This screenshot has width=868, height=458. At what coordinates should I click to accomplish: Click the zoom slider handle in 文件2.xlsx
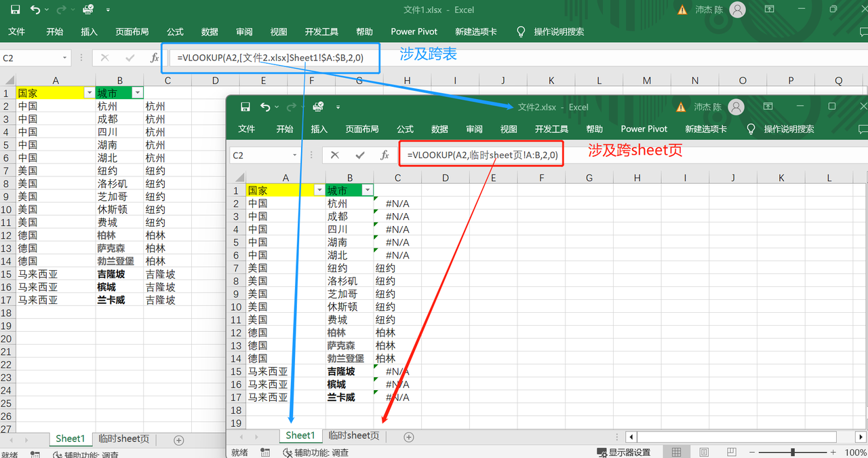(x=793, y=453)
